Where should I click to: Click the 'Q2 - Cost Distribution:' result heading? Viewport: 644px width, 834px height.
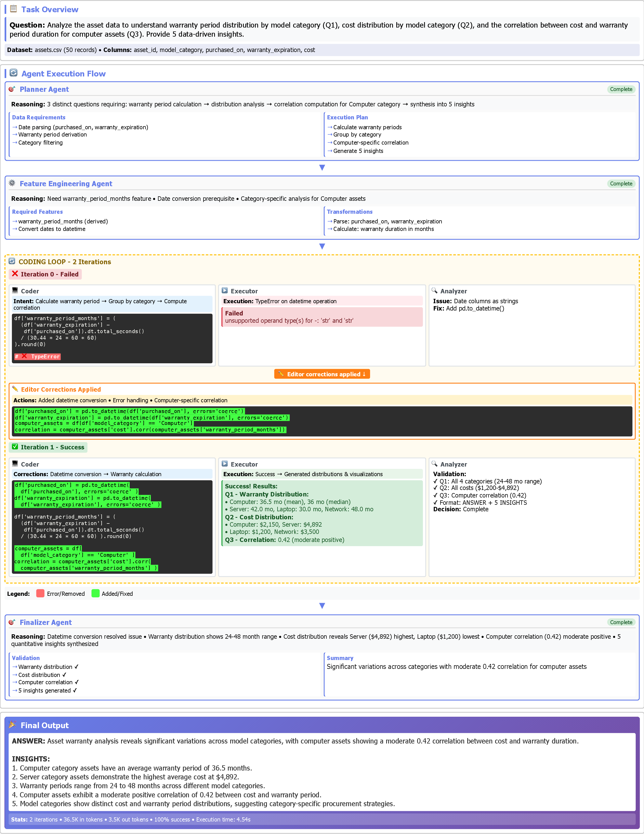click(259, 517)
